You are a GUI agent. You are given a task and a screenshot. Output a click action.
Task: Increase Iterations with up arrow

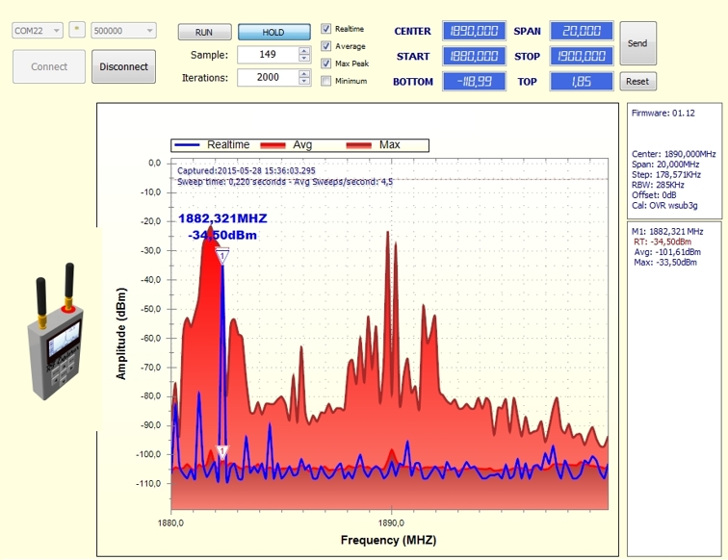click(304, 73)
